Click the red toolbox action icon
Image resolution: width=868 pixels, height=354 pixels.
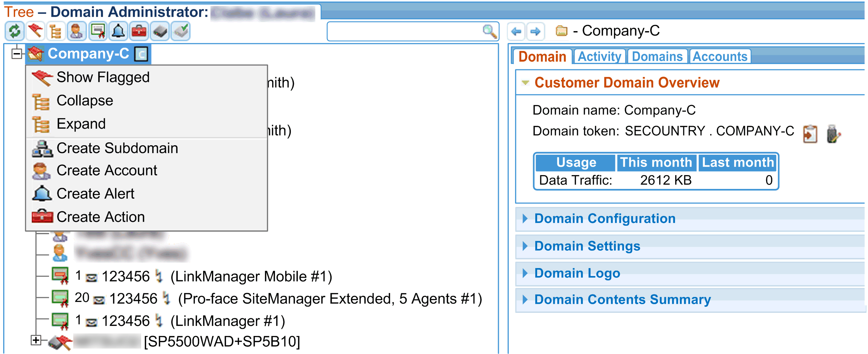(139, 31)
